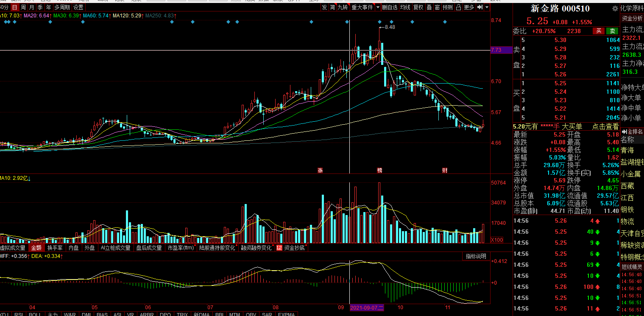
Task: Open the dropdown arrow at the toolbar's right end
Action: click(x=487, y=7)
